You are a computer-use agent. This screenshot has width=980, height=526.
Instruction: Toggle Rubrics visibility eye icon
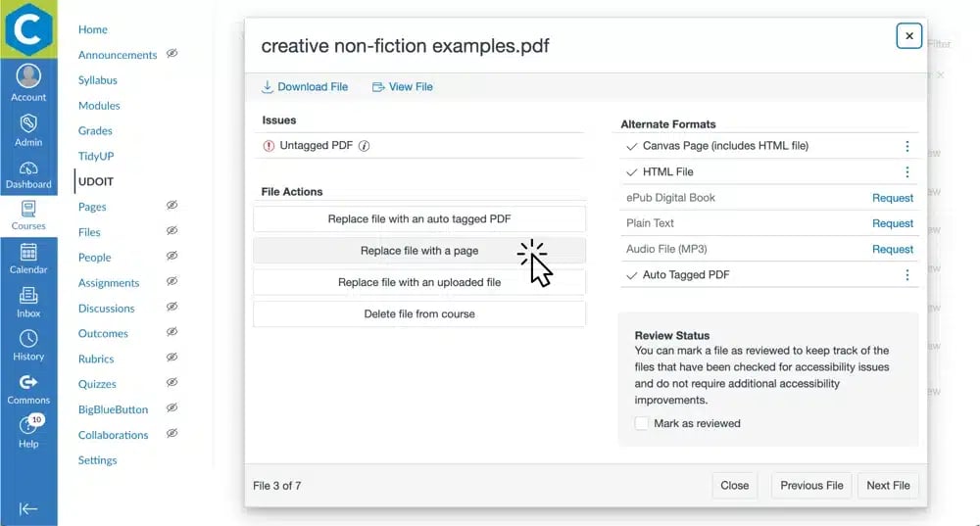(171, 358)
